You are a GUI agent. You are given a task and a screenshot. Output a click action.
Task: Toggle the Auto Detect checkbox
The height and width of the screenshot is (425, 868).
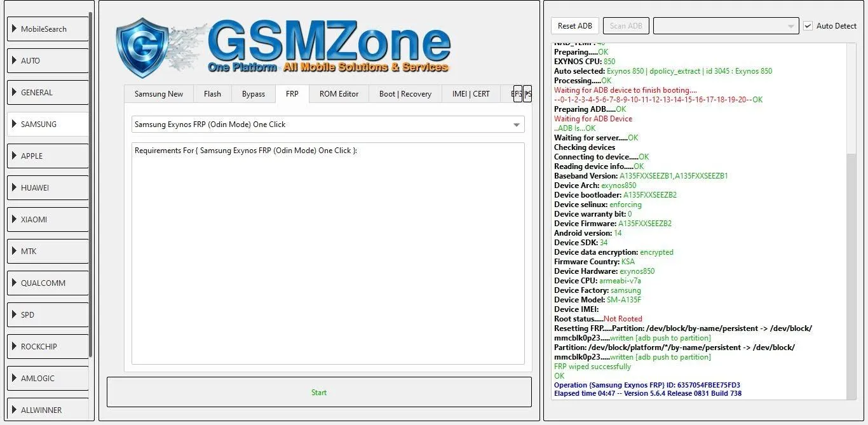(808, 26)
